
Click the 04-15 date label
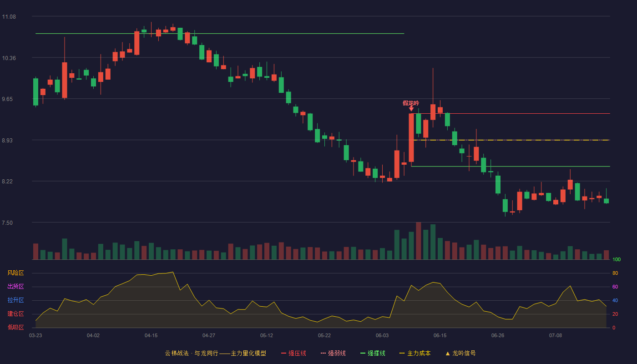[151, 335]
